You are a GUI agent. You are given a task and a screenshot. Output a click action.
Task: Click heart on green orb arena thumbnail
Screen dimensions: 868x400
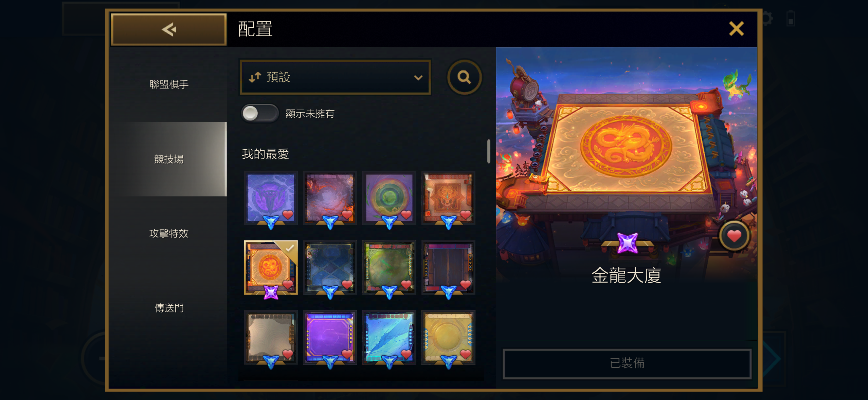(406, 215)
